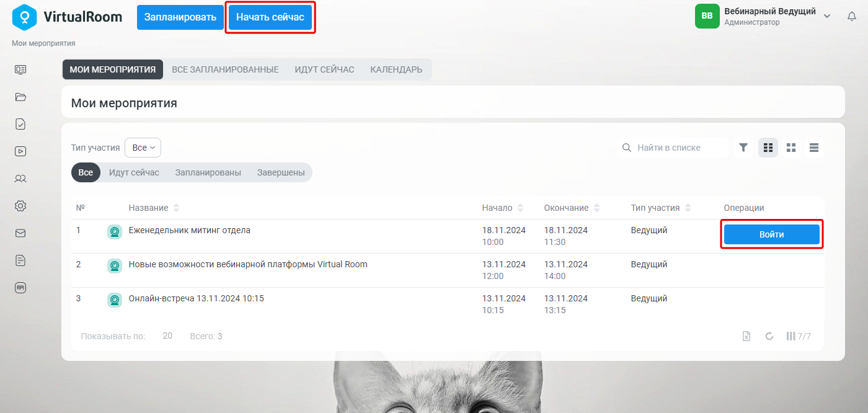Open the Календарь tab

pos(396,69)
